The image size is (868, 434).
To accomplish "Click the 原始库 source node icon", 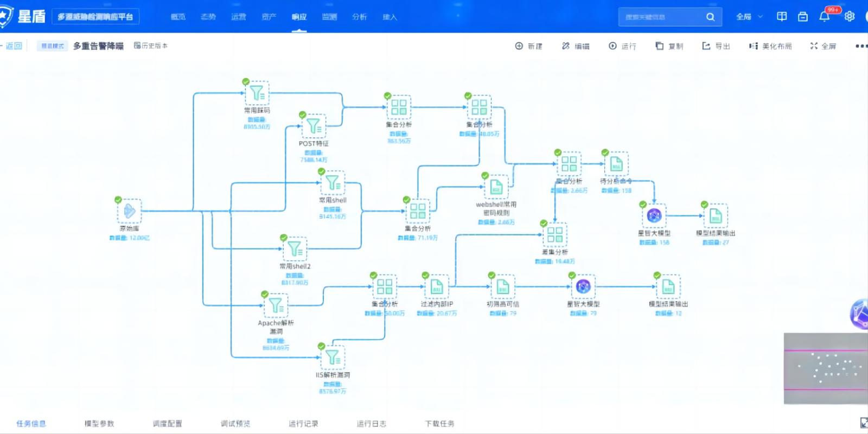I will [x=129, y=210].
